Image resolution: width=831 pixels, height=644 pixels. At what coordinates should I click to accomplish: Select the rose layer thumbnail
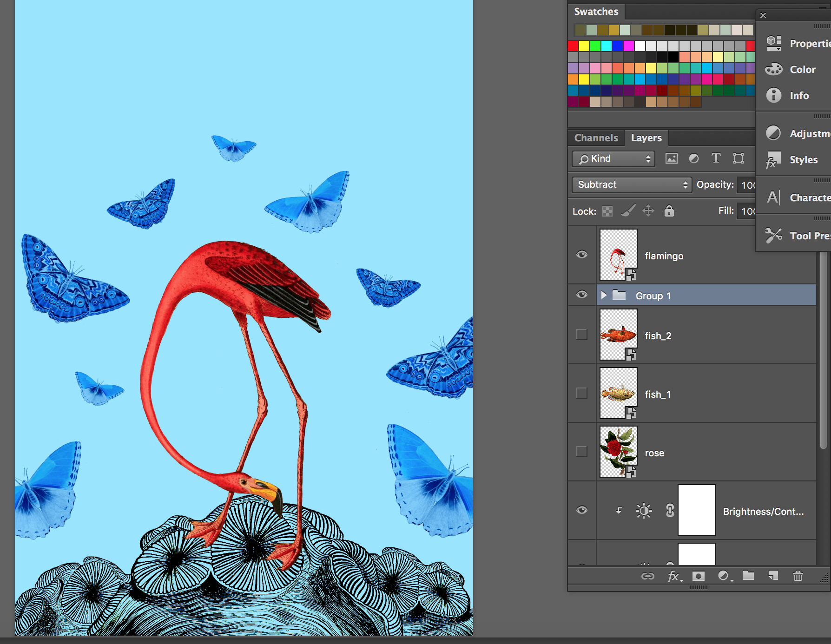point(619,452)
